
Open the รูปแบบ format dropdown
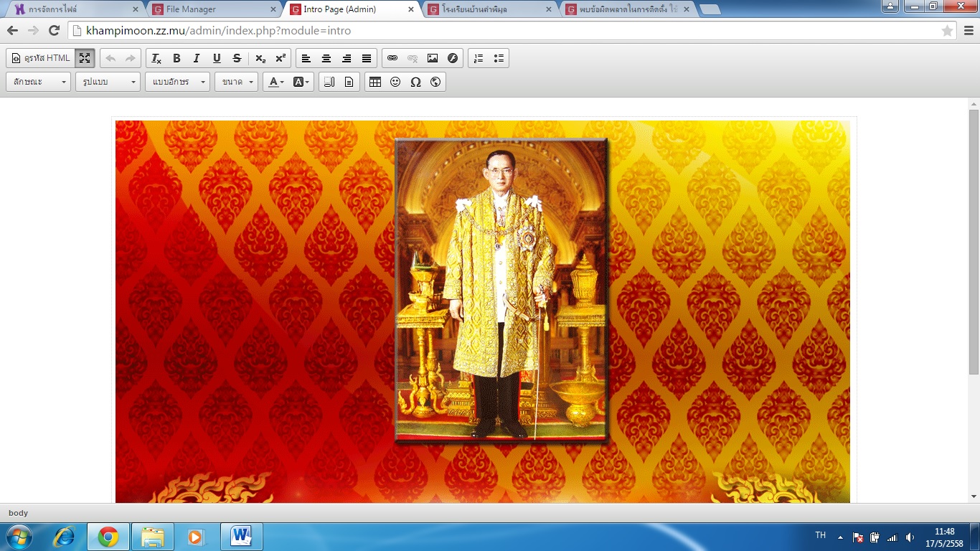(108, 82)
